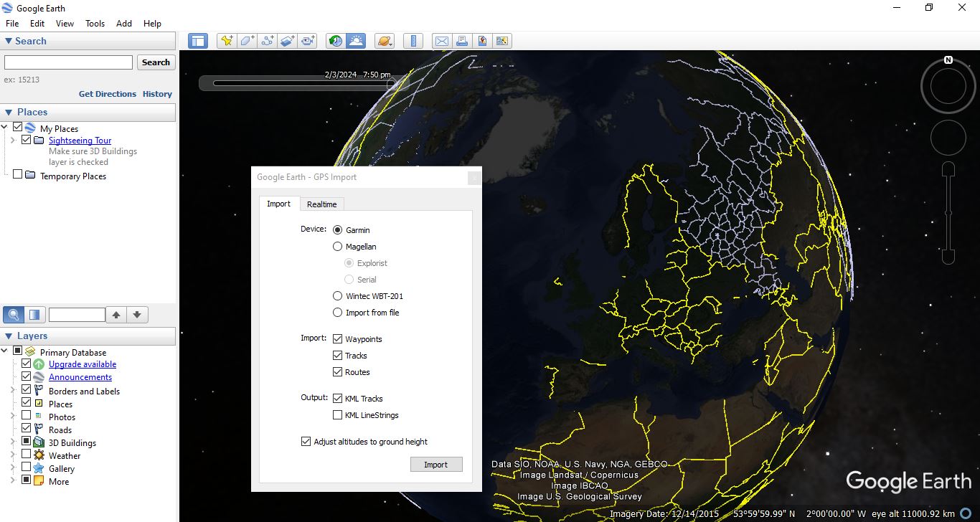Uncheck the Routes import checkbox
Image resolution: width=980 pixels, height=522 pixels.
point(337,371)
